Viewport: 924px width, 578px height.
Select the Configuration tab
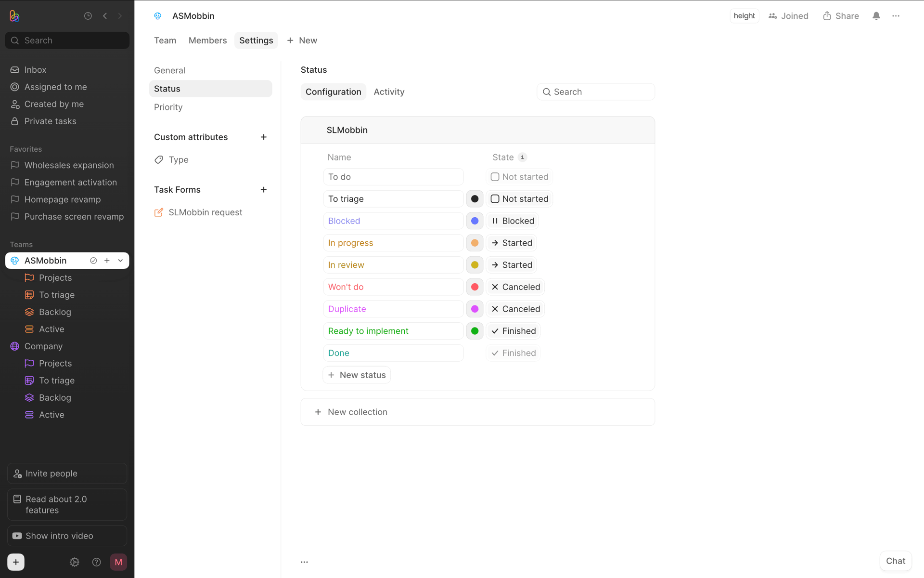(x=333, y=92)
